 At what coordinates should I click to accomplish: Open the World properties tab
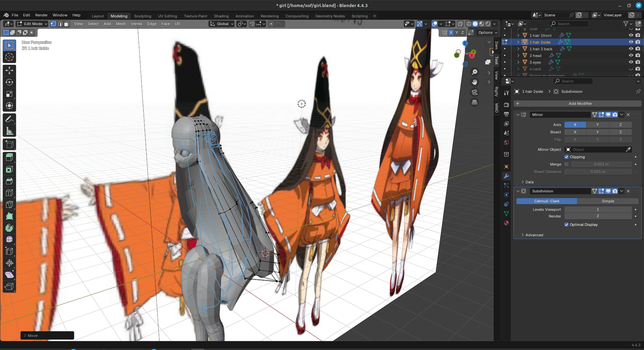pyautogui.click(x=506, y=142)
